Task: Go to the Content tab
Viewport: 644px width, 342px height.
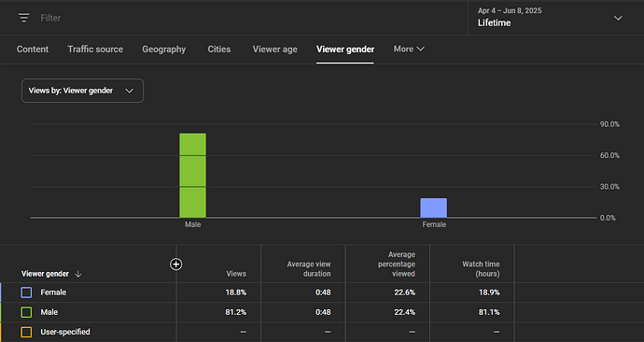Action: point(33,50)
